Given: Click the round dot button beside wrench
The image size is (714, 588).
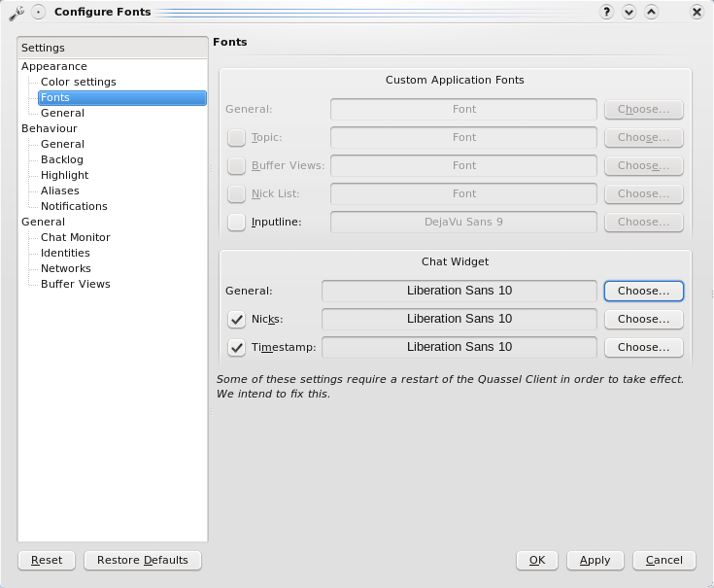Looking at the screenshot, I should pyautogui.click(x=39, y=12).
